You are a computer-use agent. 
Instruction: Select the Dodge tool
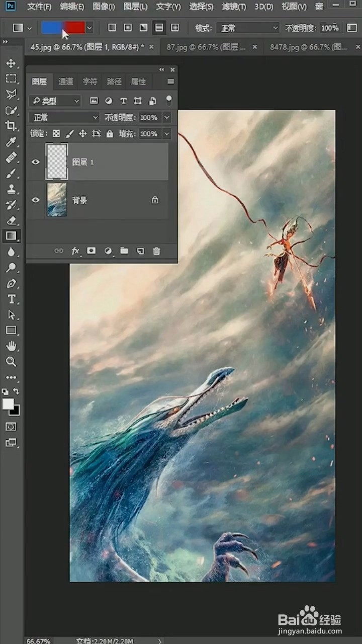coord(11,267)
